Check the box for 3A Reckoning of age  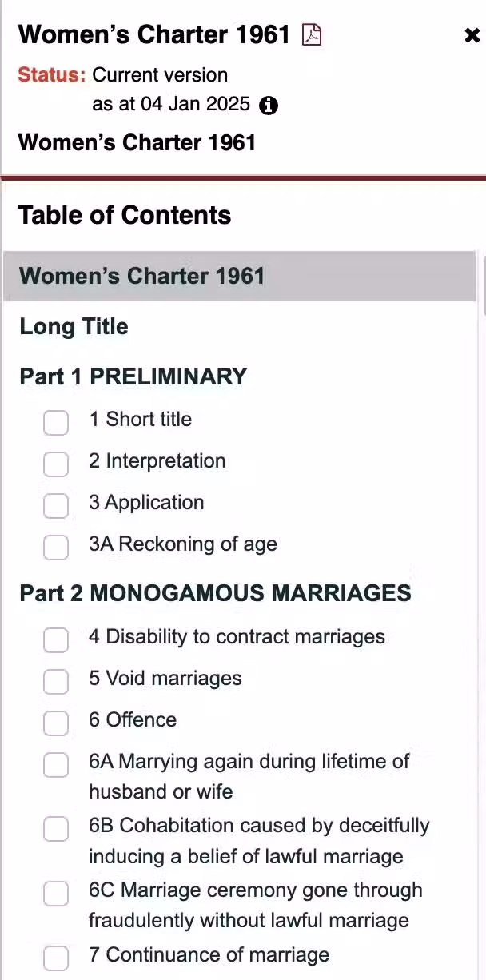[x=56, y=547]
